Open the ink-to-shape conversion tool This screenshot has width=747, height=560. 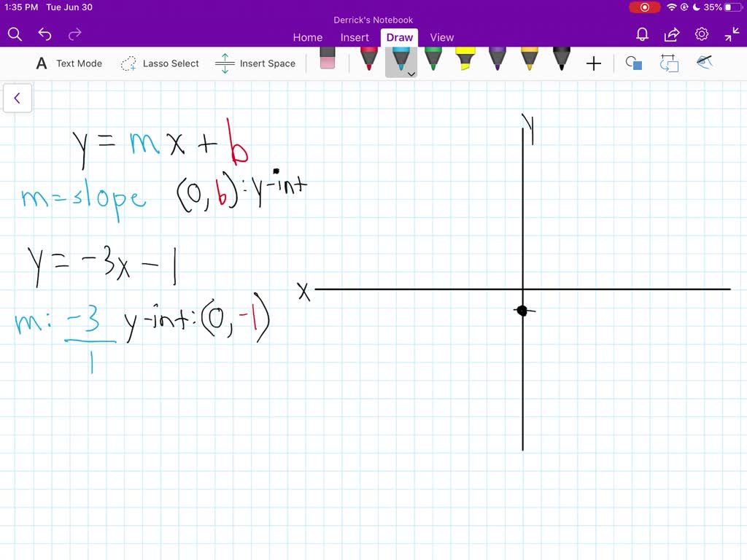coord(634,63)
